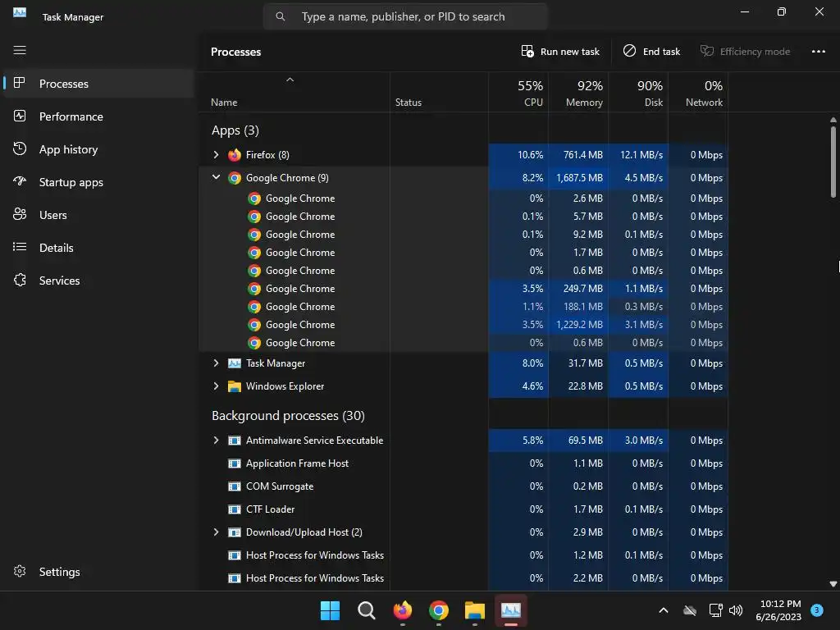Select Chrome subprocess using 249.7 MB
The width and height of the screenshot is (840, 630).
coord(463,289)
